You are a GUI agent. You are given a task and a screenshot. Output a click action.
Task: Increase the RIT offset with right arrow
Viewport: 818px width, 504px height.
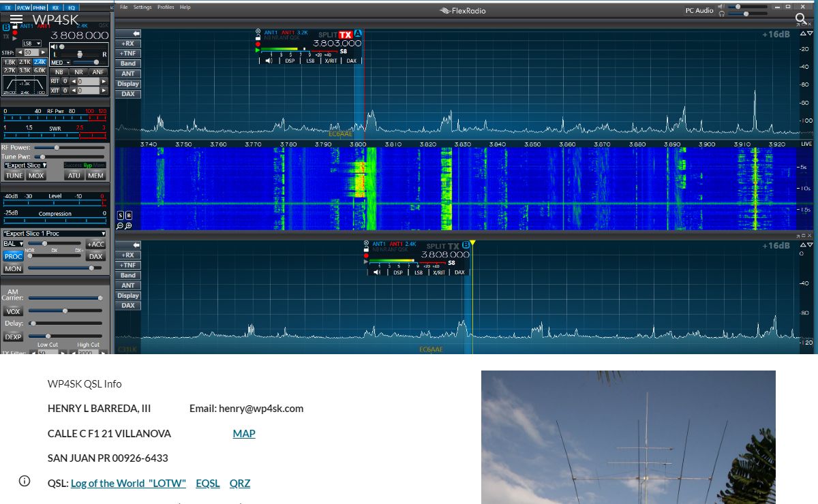[x=104, y=81]
